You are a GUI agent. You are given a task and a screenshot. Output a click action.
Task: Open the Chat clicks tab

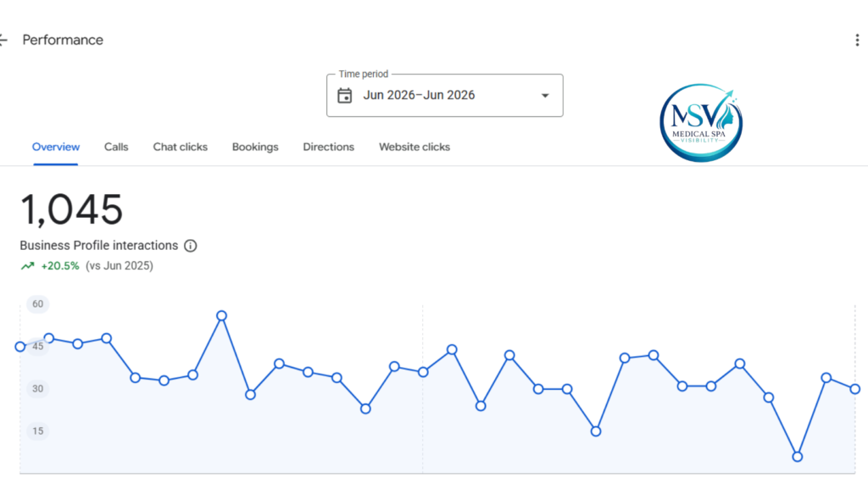pyautogui.click(x=181, y=147)
